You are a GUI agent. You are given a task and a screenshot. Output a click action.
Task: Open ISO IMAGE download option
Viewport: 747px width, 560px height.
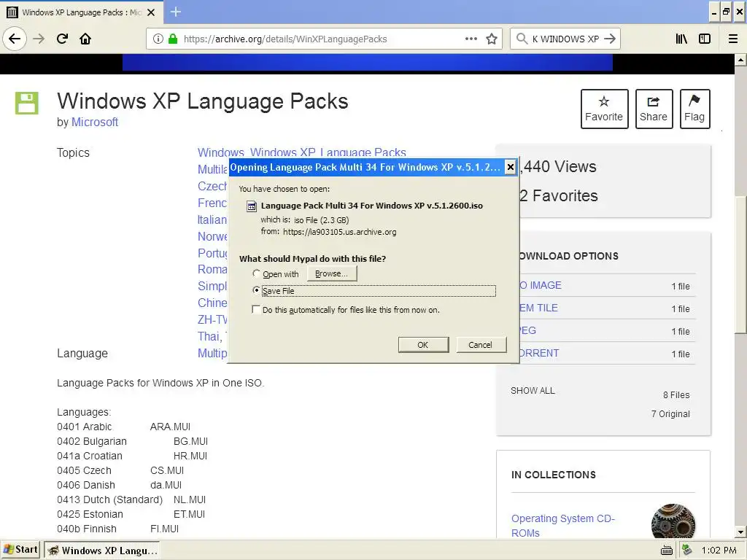click(541, 285)
